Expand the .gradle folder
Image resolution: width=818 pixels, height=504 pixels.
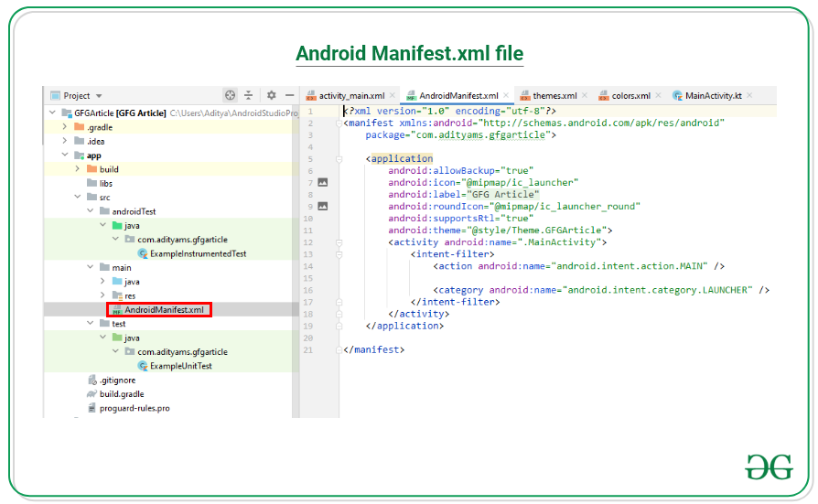(x=65, y=127)
